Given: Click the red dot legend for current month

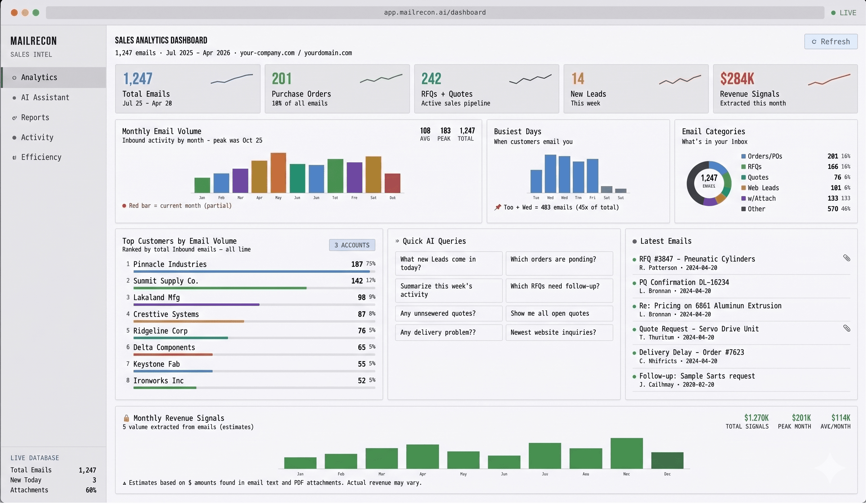Looking at the screenshot, I should [x=124, y=206].
